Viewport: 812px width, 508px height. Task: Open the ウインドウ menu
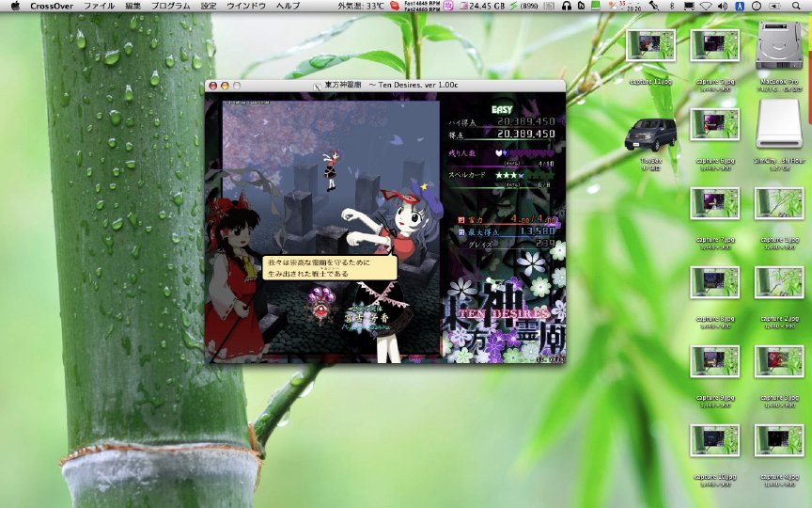pos(246,6)
